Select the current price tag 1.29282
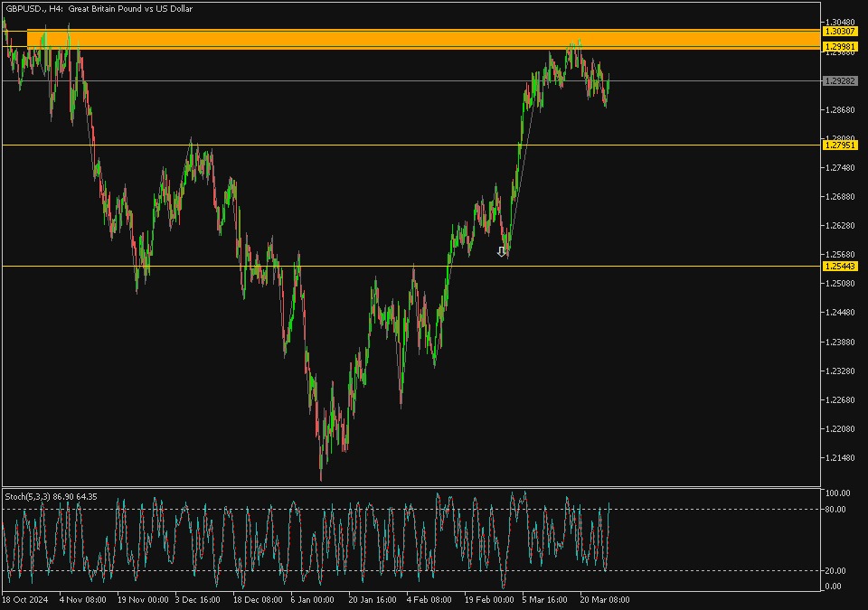 point(840,81)
